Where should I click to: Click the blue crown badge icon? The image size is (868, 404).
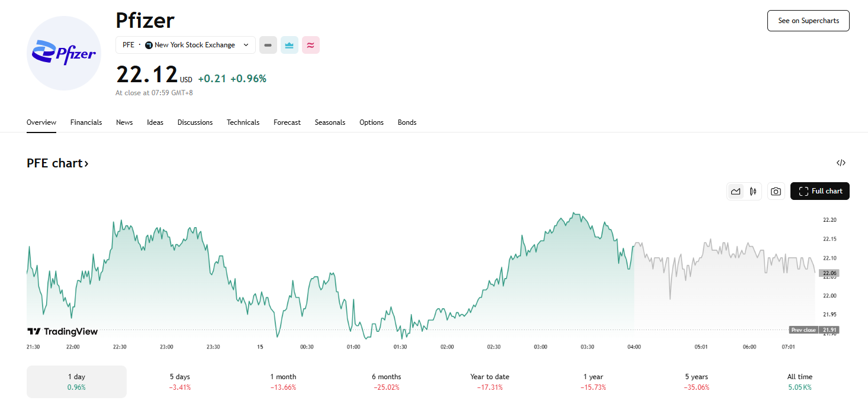click(x=290, y=45)
